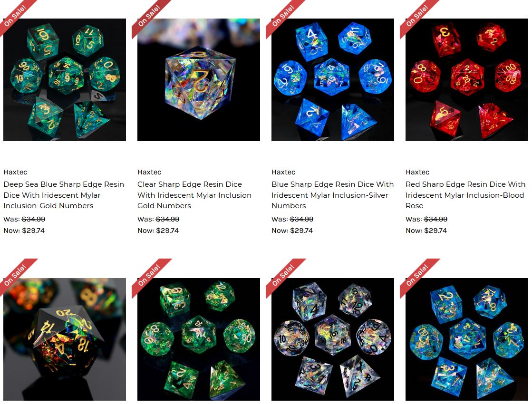Click the Deep Sea Blue Sharp Edge Resin title

[x=64, y=195]
